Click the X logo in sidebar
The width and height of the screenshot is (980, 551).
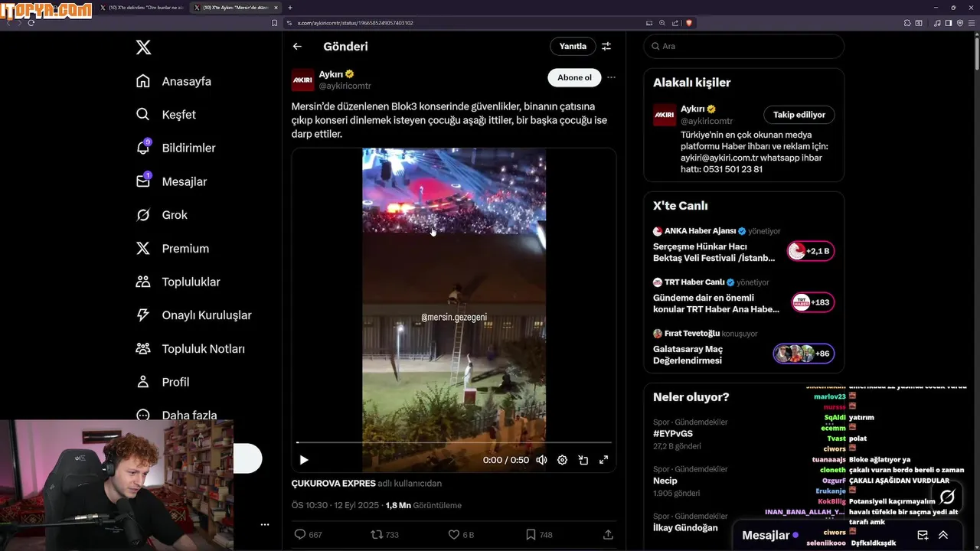click(143, 47)
